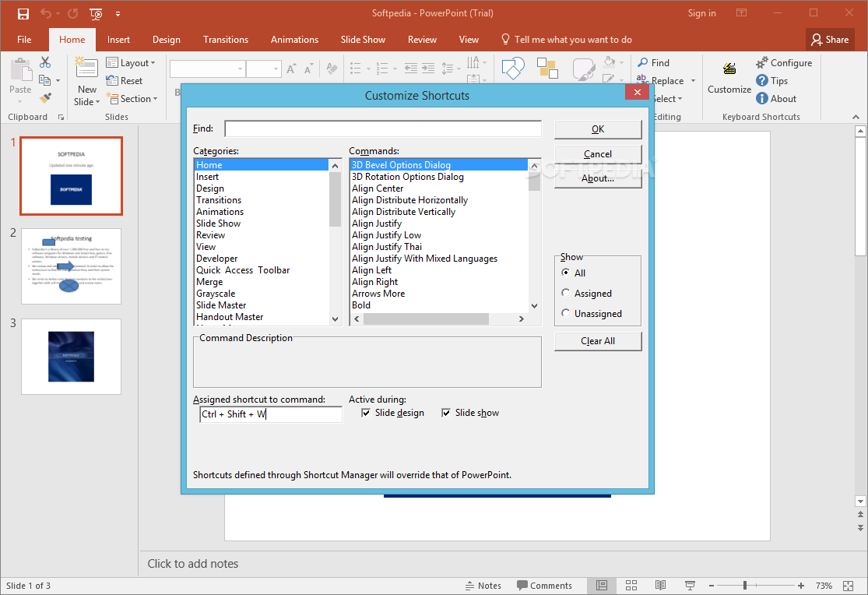Click the Shapes gallery icon

512,68
